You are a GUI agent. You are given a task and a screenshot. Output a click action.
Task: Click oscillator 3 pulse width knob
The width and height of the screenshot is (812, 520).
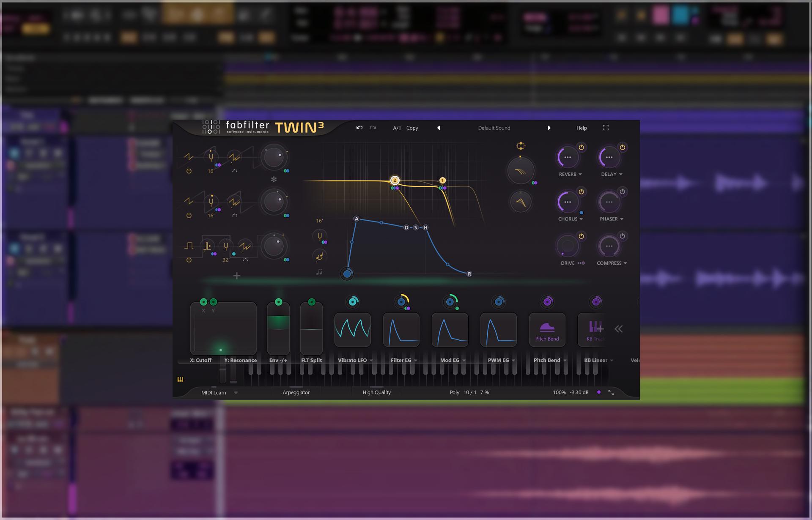point(207,246)
